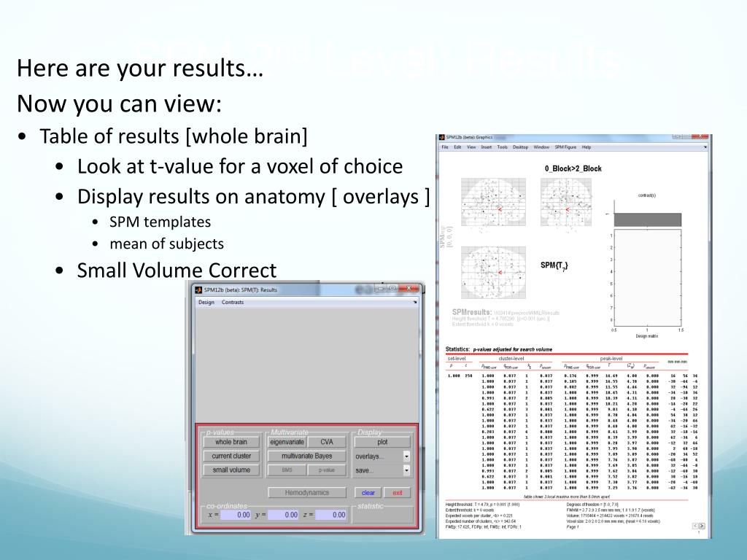Click the blue clear button
Image resolution: width=747 pixels, height=560 pixels.
[x=368, y=493]
